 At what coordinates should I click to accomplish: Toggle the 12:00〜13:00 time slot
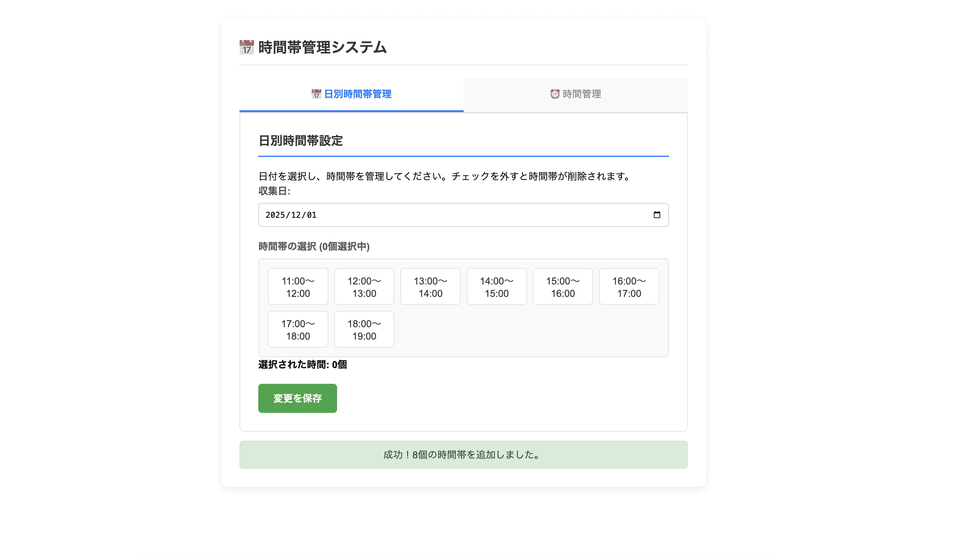pos(364,287)
